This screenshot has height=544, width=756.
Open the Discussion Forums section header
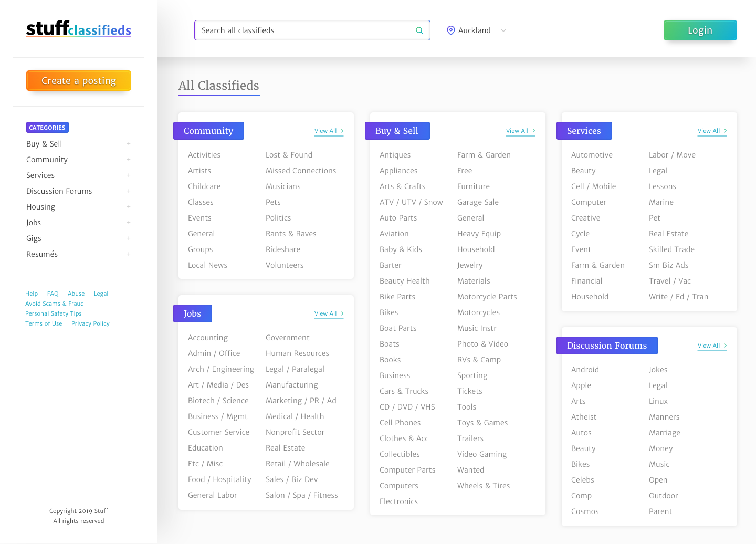(607, 346)
